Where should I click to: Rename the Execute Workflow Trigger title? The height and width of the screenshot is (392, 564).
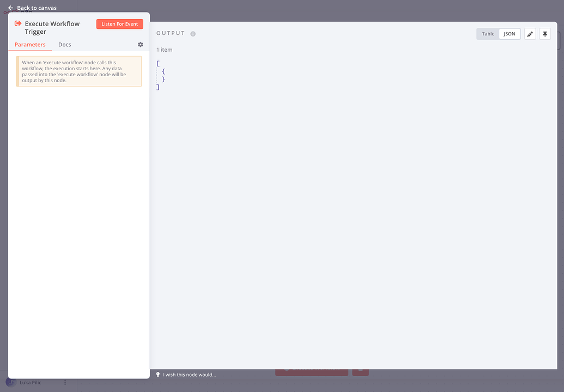pyautogui.click(x=52, y=28)
